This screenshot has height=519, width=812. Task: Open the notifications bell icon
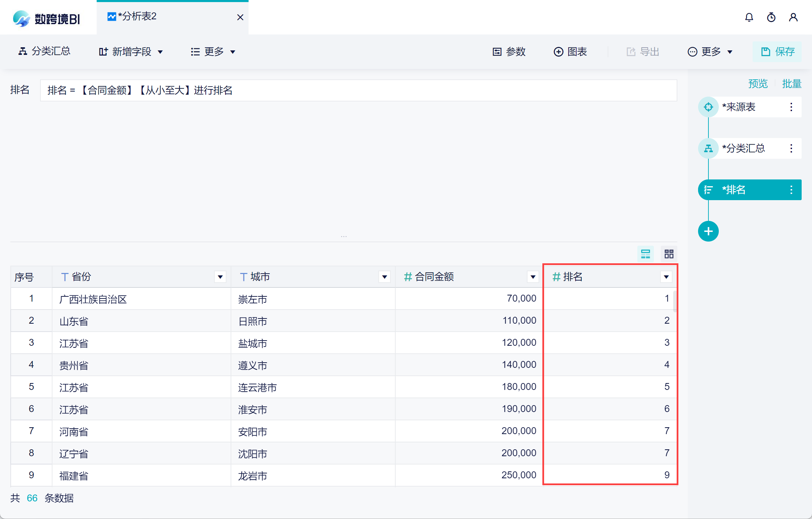pyautogui.click(x=749, y=17)
